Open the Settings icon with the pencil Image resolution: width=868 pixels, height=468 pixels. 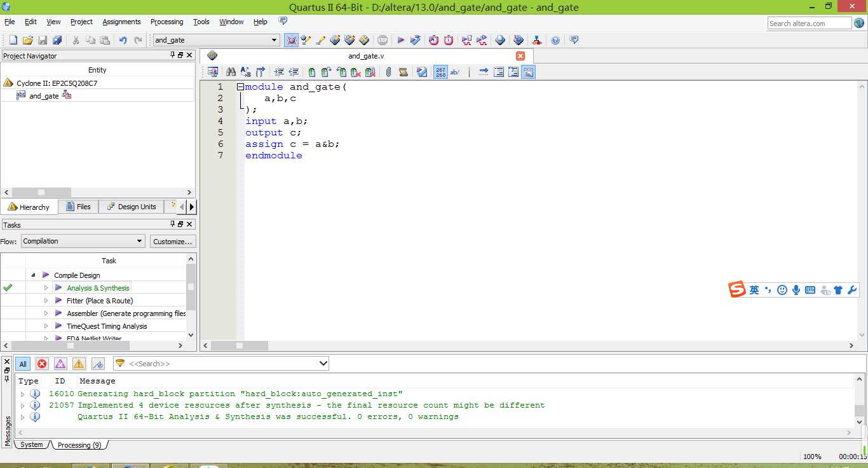320,40
